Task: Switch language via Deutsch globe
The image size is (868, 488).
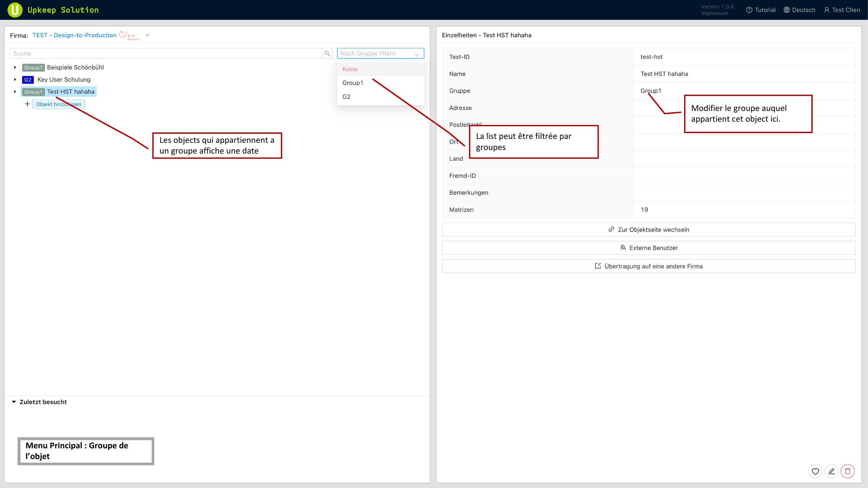Action: [799, 10]
